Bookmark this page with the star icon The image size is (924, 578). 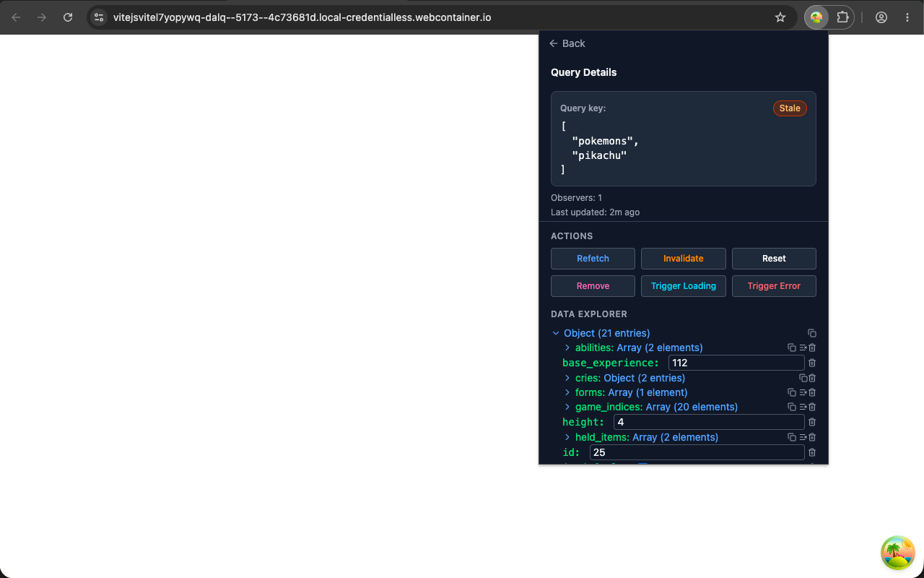[x=780, y=17]
